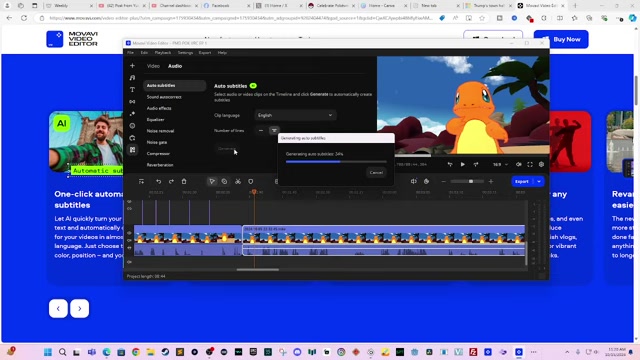Image resolution: width=640 pixels, height=360 pixels.
Task: Open player settings gear icon
Action: point(541,164)
